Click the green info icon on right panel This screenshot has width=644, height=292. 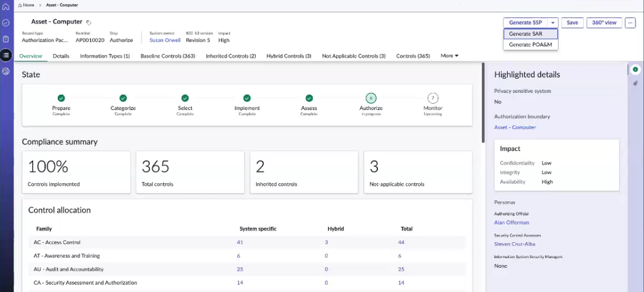pyautogui.click(x=635, y=69)
